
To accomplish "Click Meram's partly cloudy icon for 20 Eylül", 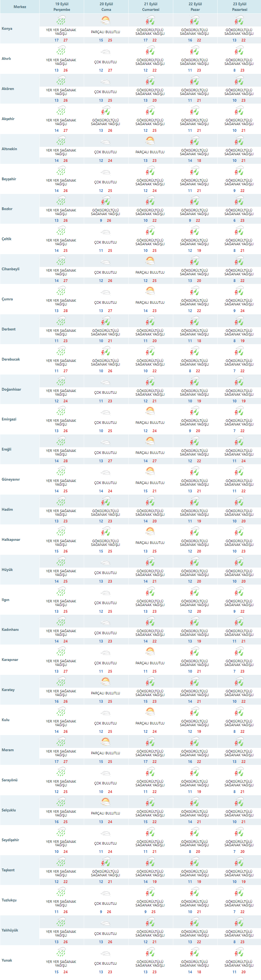I will pos(105,741).
